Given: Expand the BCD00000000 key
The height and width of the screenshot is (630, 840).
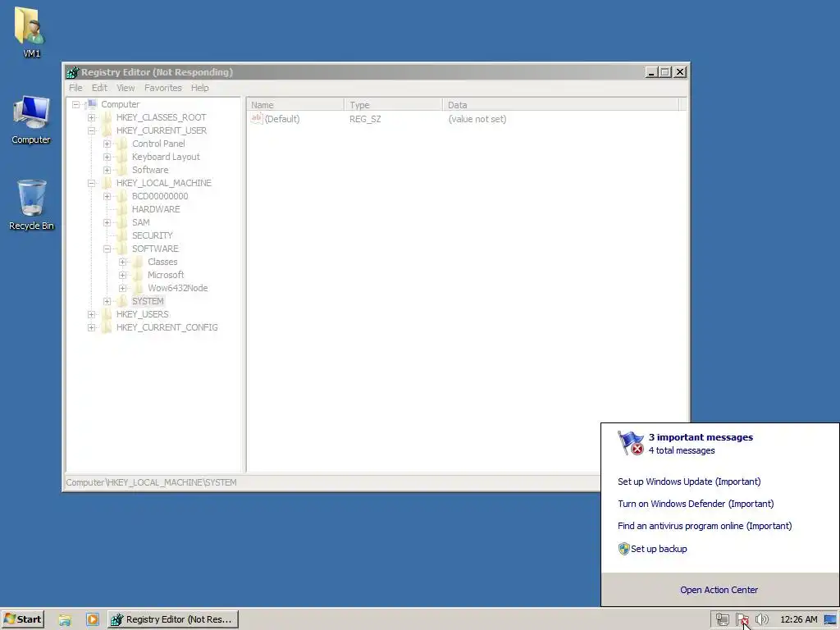Looking at the screenshot, I should [x=107, y=196].
